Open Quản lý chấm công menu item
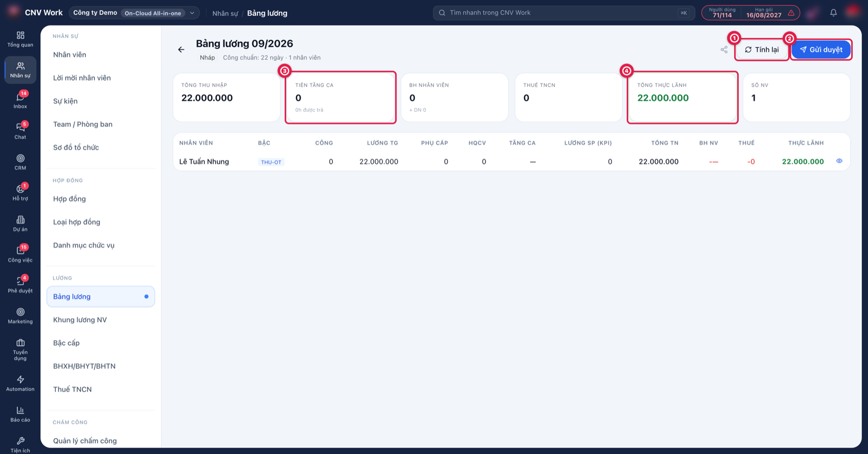Image resolution: width=868 pixels, height=454 pixels. coord(101,441)
